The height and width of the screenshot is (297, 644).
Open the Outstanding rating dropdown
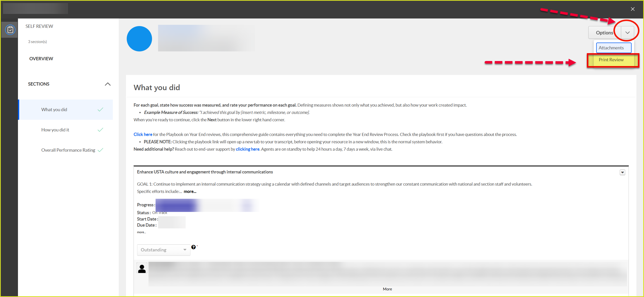pyautogui.click(x=163, y=250)
